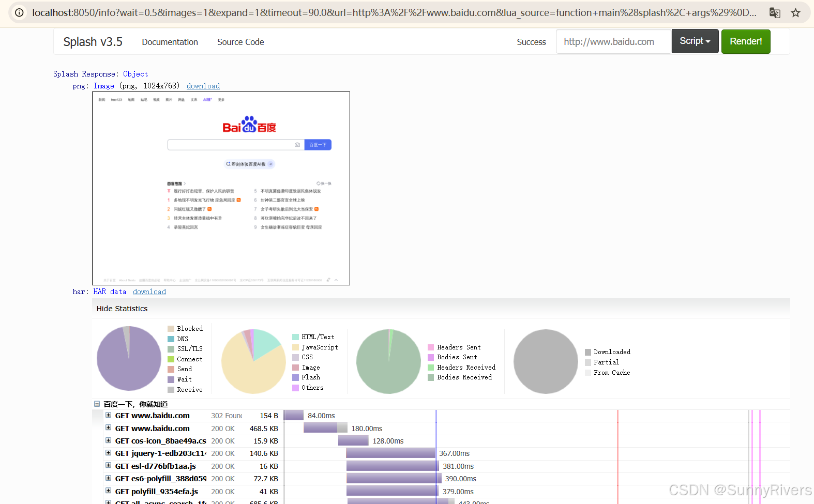
Task: Click the JavaScript legend color swatch
Action: coord(296,347)
